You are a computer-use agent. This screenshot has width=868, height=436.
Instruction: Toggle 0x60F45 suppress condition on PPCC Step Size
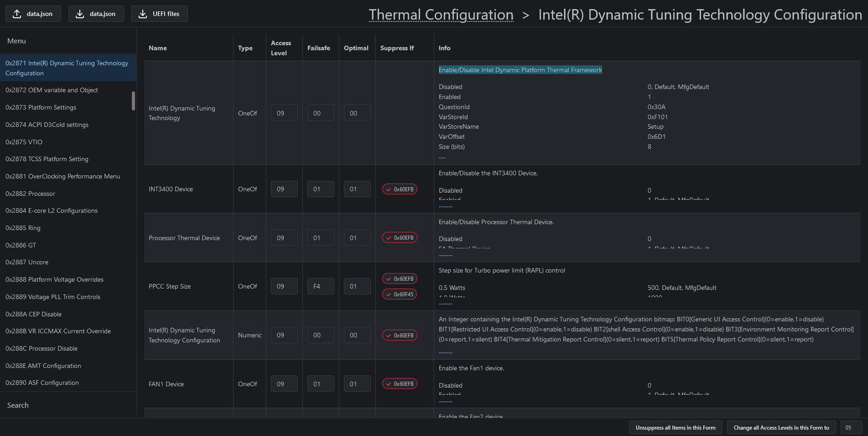[400, 294]
